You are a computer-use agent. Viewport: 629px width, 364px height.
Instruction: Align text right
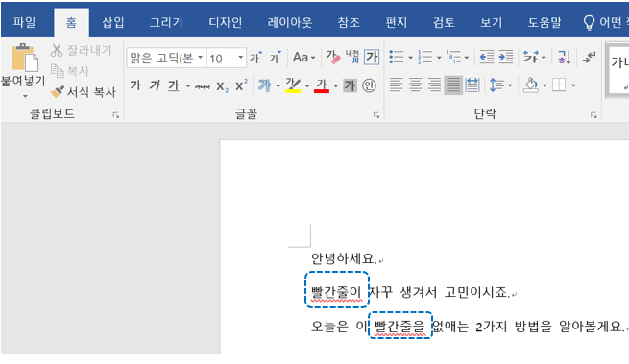coord(434,85)
